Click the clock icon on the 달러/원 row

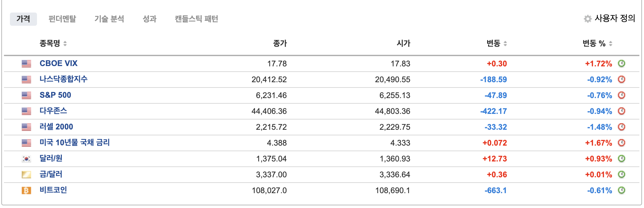(x=622, y=158)
